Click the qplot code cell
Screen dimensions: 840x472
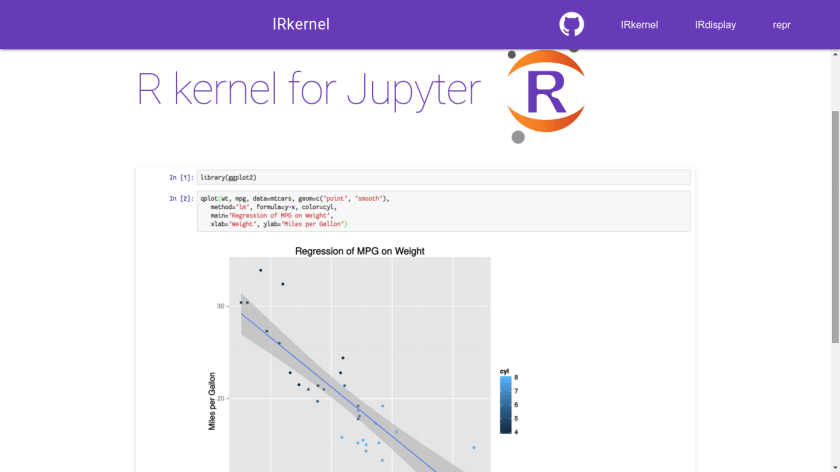[444, 211]
